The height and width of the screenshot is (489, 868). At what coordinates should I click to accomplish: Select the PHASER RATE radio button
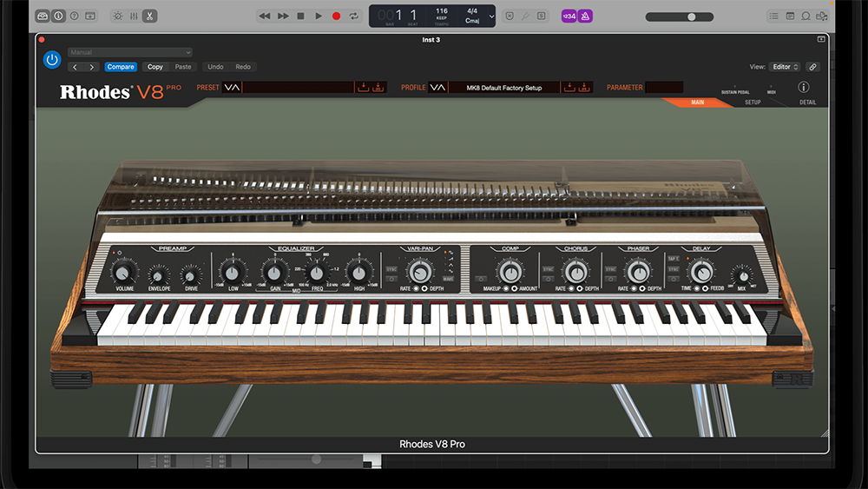(634, 288)
